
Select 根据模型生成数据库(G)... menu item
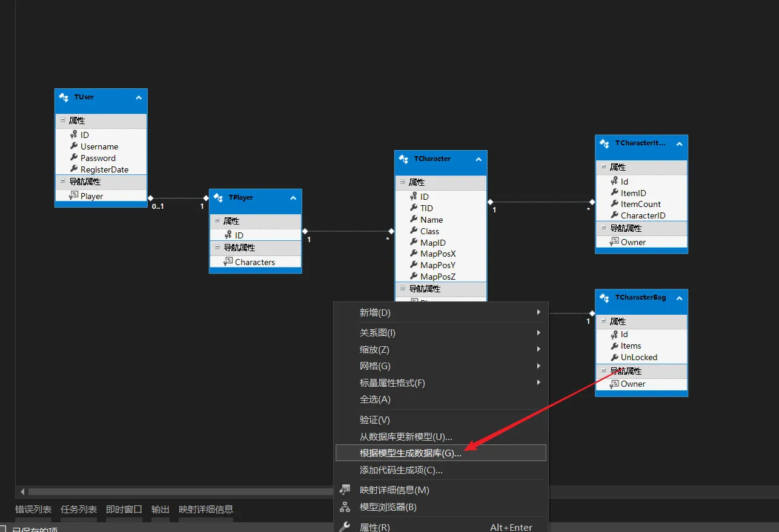click(410, 453)
